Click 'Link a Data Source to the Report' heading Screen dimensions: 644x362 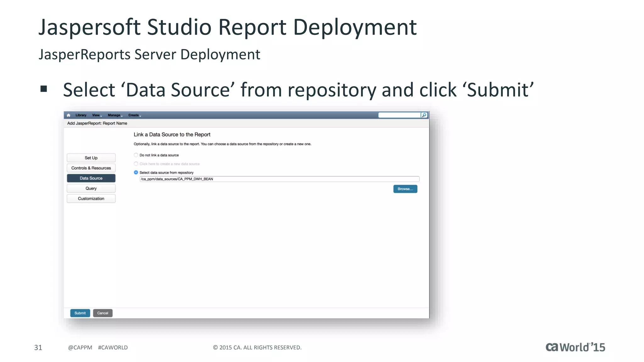[x=172, y=134]
